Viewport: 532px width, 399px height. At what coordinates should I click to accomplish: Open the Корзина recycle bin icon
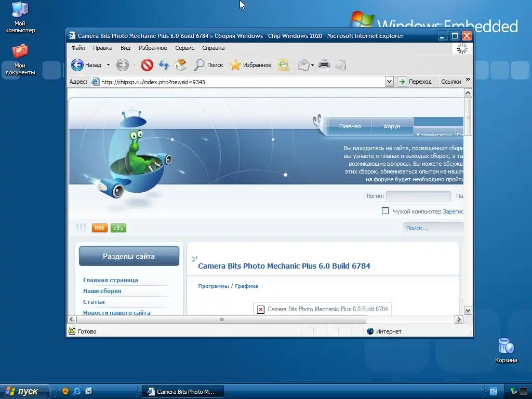pos(506,351)
